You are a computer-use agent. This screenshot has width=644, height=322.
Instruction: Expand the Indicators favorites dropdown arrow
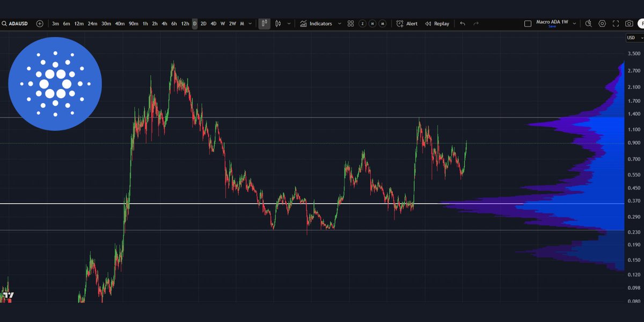coord(339,24)
